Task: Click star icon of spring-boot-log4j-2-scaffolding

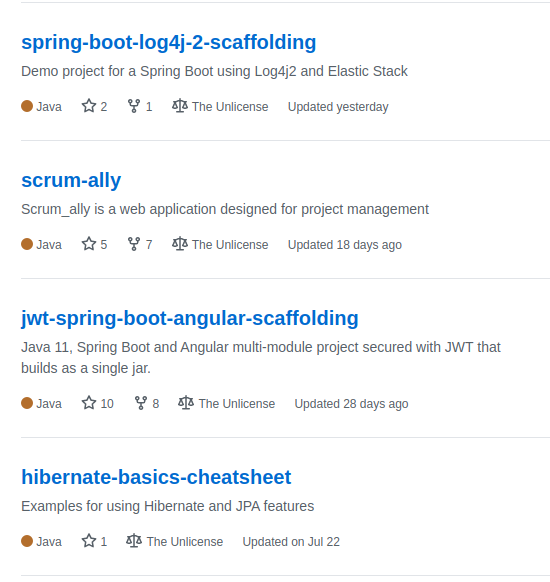Action: (89, 106)
